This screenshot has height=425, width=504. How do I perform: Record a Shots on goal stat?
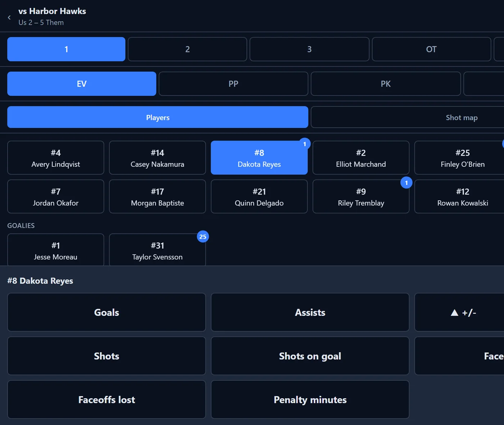(310, 356)
